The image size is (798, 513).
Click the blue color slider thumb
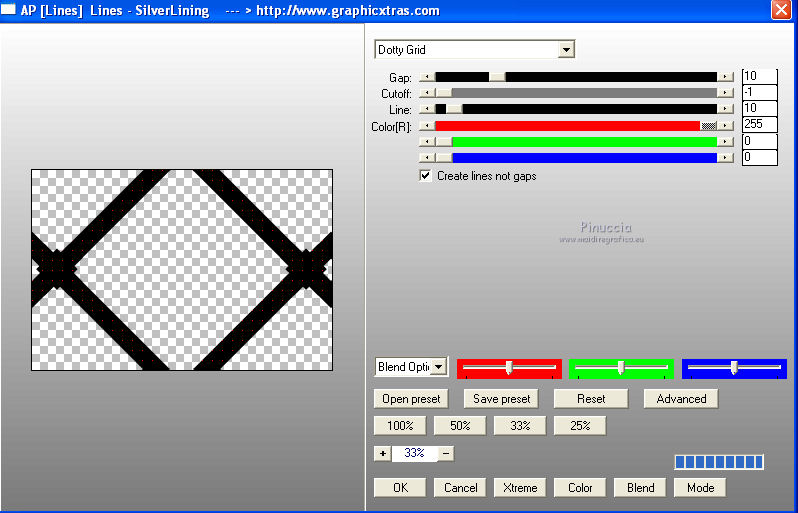click(x=444, y=158)
